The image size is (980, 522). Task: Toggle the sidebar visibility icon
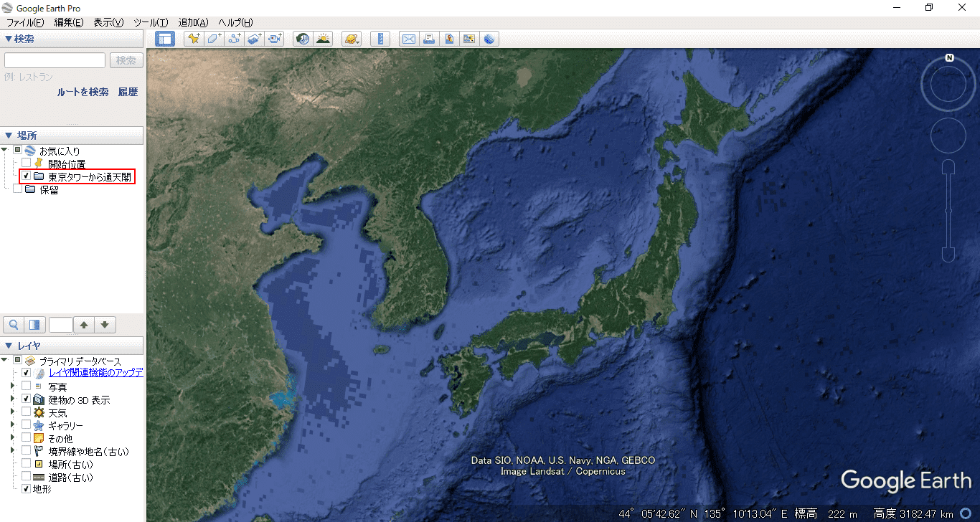165,39
